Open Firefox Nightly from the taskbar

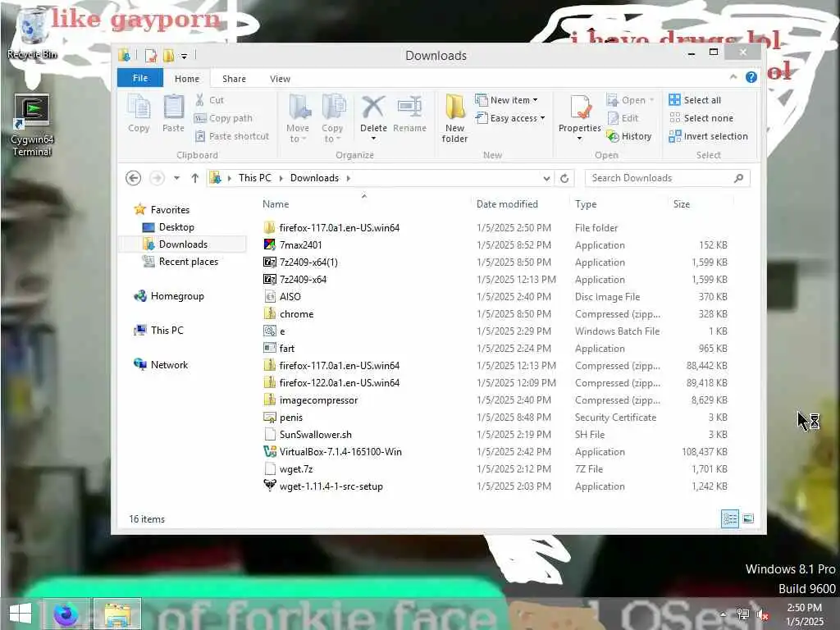[x=66, y=614]
